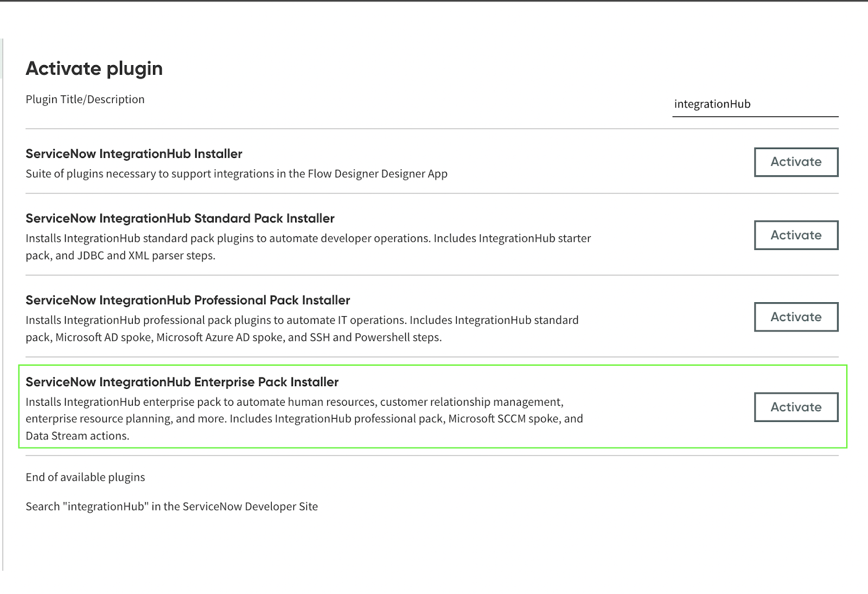Screen dimensions: 868x594
Task: Focus the plugin search field containing integrationHub
Action: [x=755, y=104]
